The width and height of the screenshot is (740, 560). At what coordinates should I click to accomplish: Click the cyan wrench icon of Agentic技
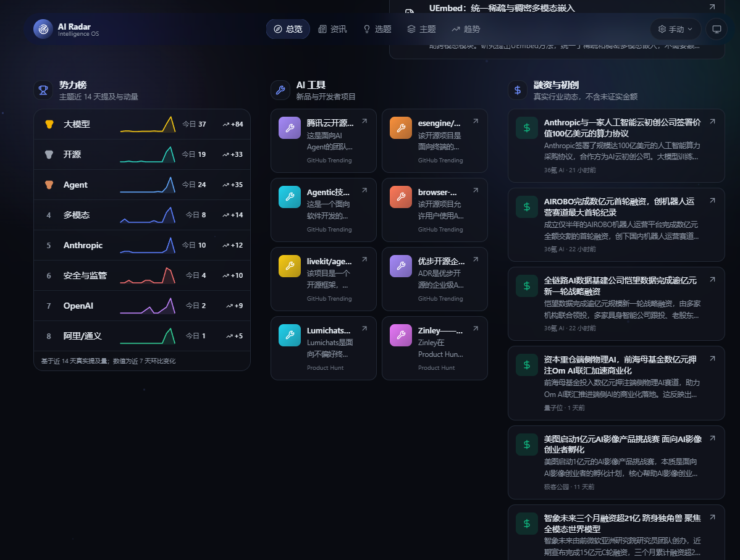click(x=290, y=197)
